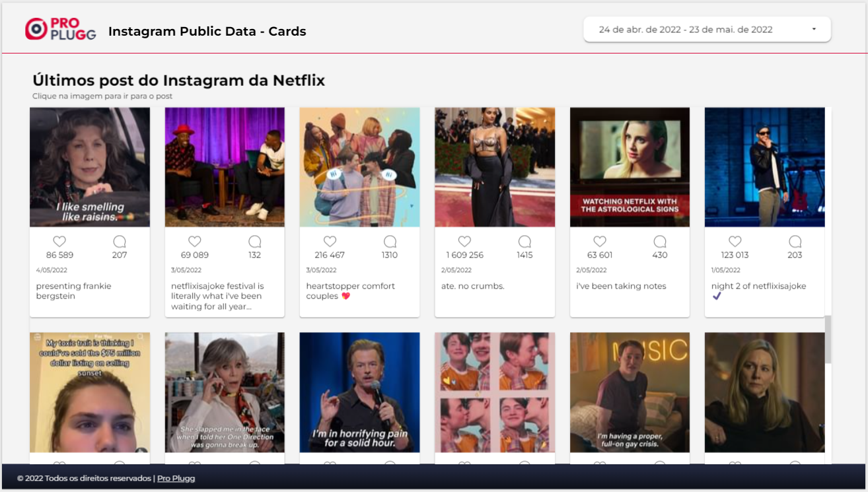This screenshot has height=492, width=868.
Task: Open the comedian on blue stage image
Action: (x=765, y=167)
